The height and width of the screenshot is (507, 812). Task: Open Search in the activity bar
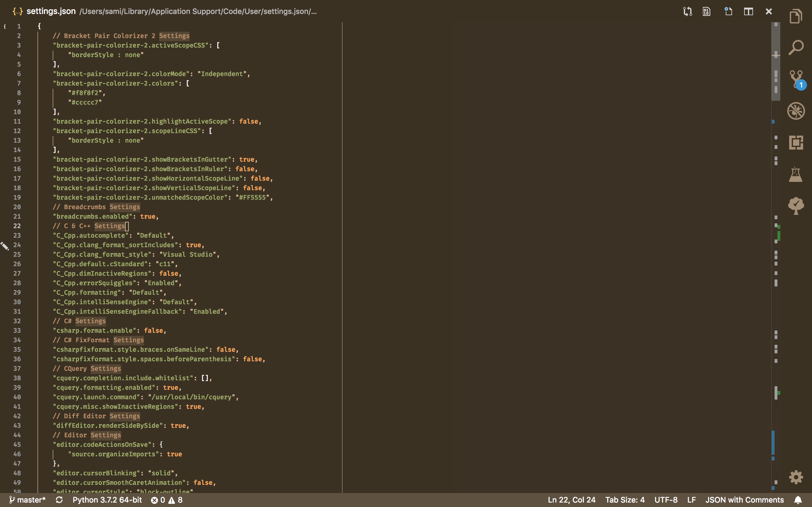[x=796, y=47]
